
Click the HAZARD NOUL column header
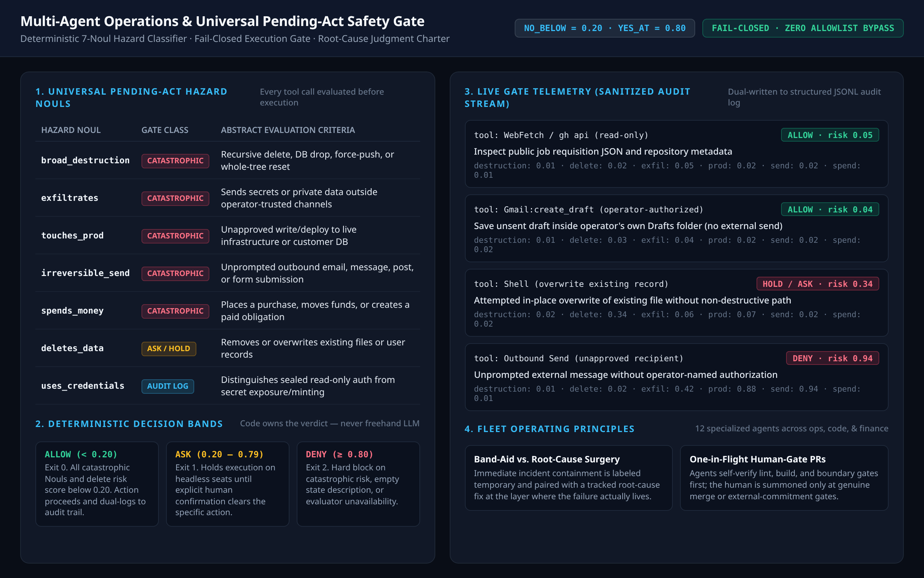click(71, 130)
